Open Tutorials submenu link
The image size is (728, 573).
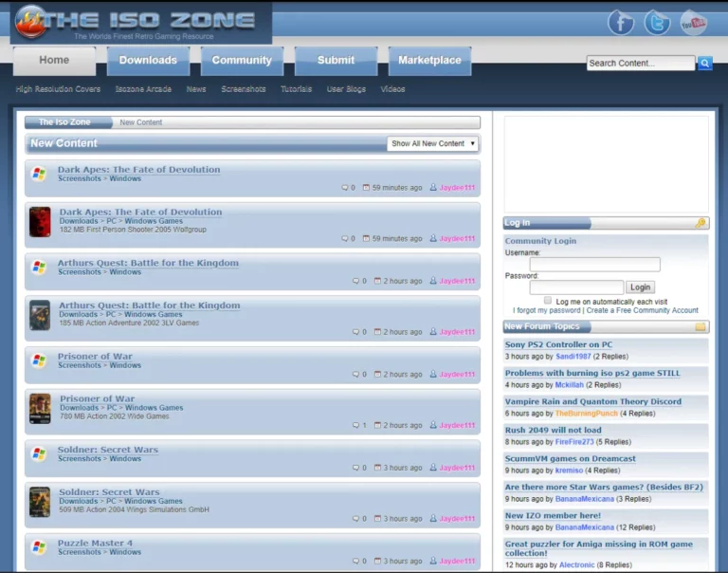tap(296, 89)
